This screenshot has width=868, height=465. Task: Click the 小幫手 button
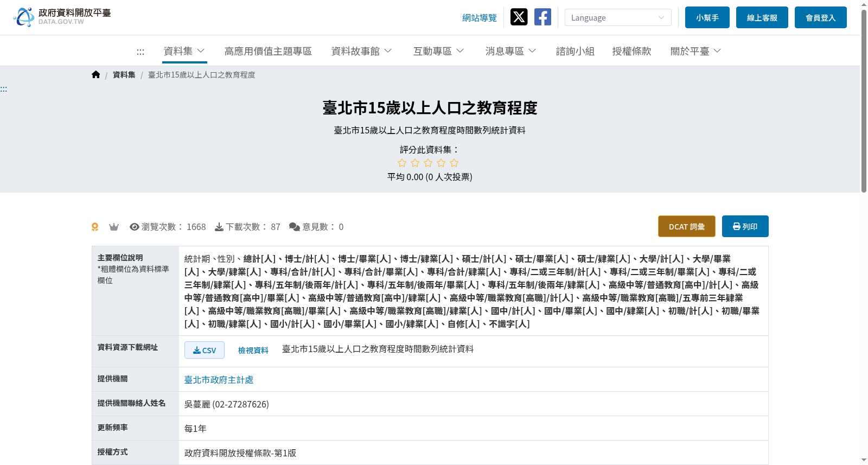pyautogui.click(x=707, y=17)
